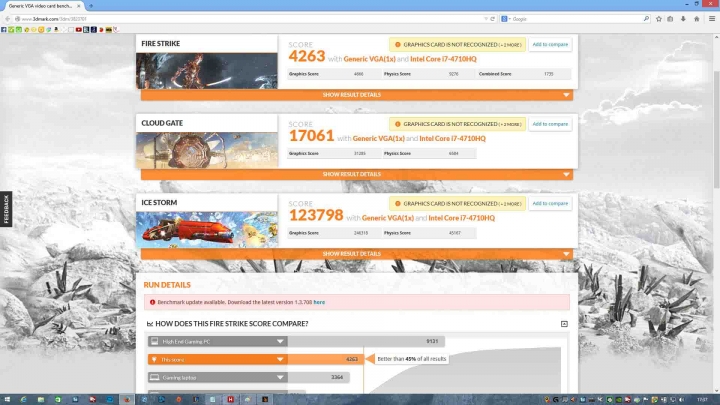Open Intel Core i7-4710HQ link in Cloud Gate

[452, 139]
